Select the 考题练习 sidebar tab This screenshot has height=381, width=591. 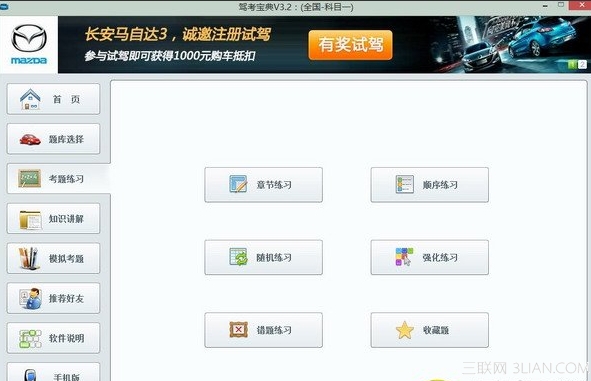click(58, 179)
